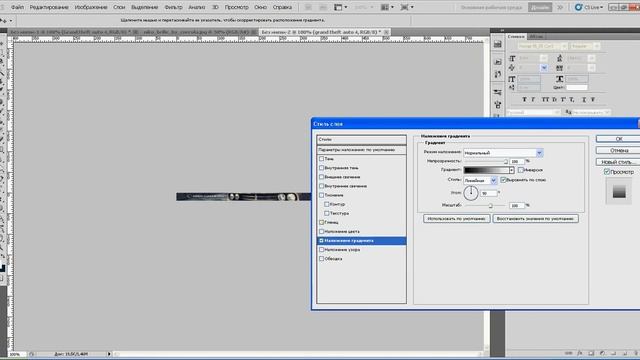Expand more workspaces chevron
This screenshot has height=360, width=640.
click(x=560, y=7)
